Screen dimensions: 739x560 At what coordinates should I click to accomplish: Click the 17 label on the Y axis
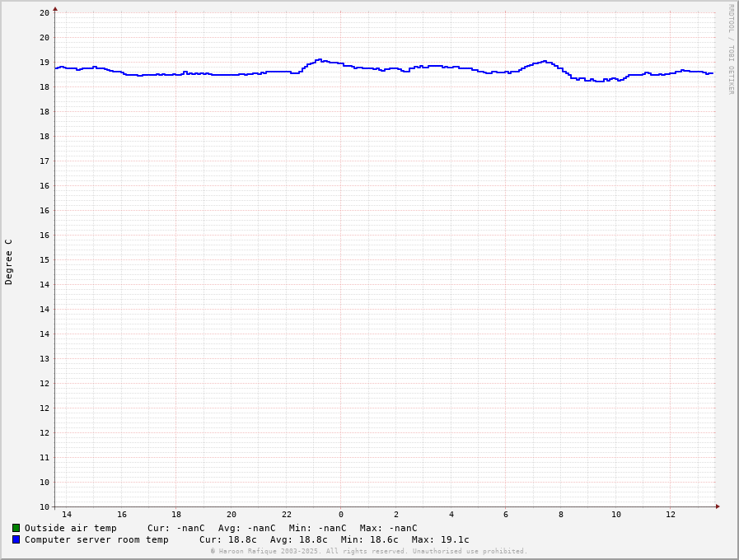(x=44, y=161)
